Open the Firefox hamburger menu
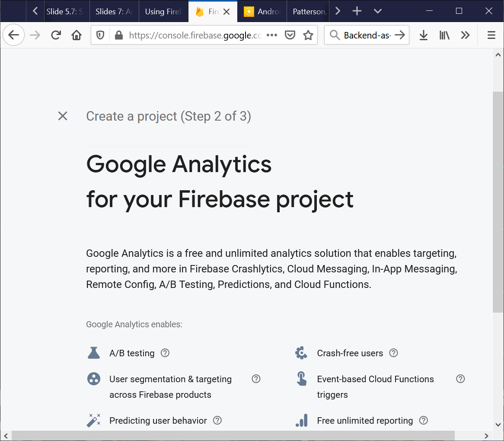Screen dimensions: 504x441 (491, 35)
